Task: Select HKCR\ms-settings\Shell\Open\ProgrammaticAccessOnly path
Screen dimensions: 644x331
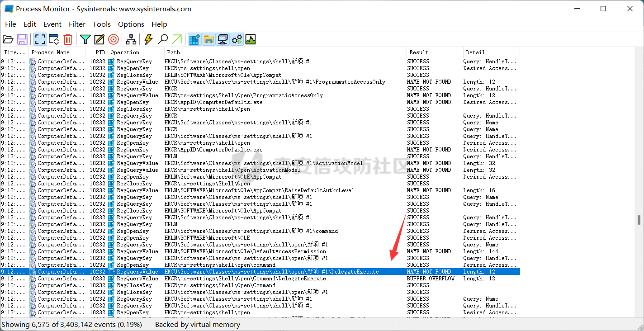Action: click(x=244, y=95)
